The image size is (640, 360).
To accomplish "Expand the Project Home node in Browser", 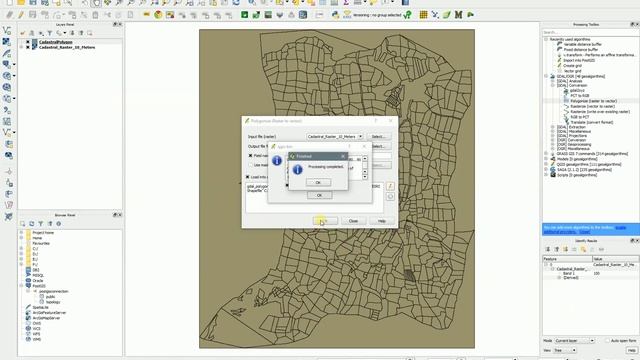I will pyautogui.click(x=21, y=233).
